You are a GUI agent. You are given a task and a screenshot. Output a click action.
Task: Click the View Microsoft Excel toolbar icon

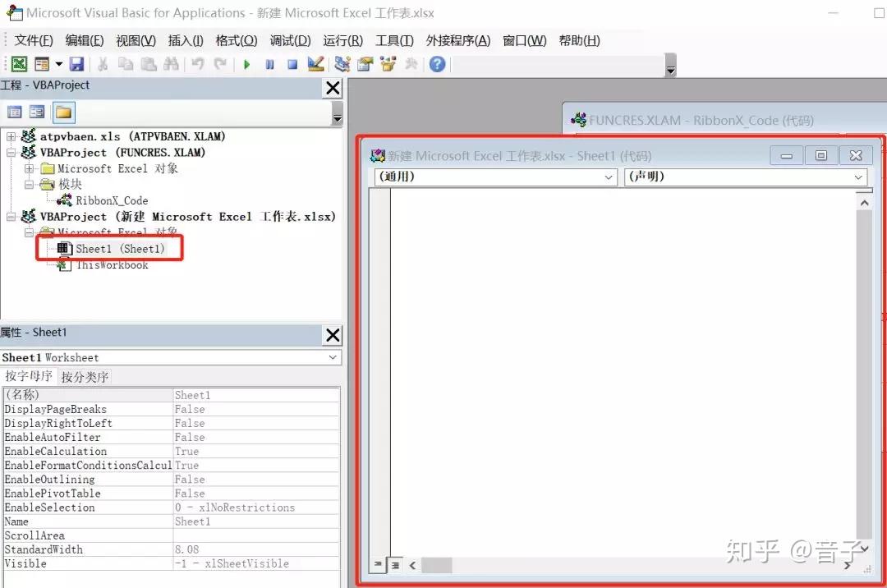tap(19, 64)
